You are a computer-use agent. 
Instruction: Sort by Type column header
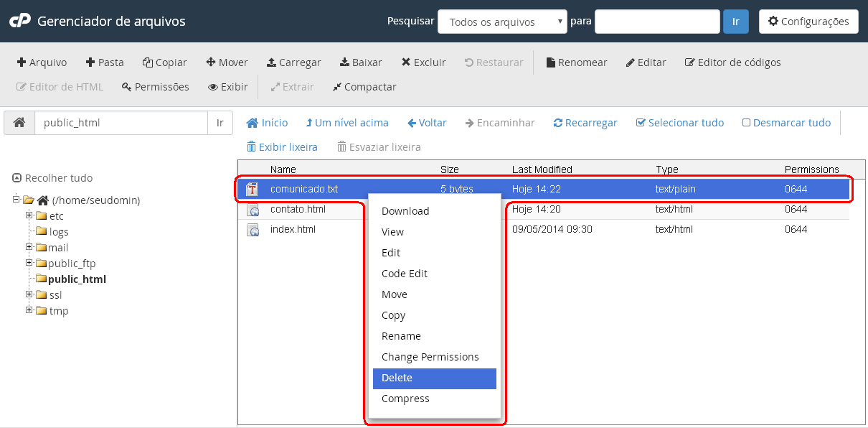(667, 169)
